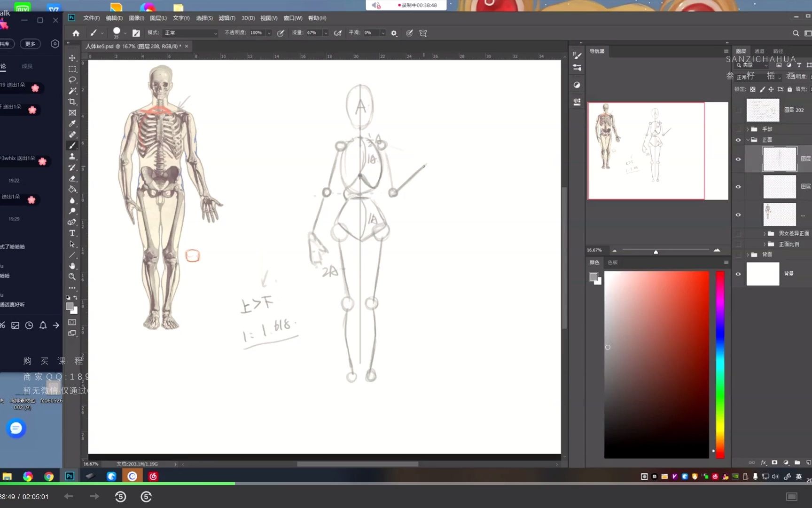
Task: Select the Blur tool
Action: click(x=72, y=200)
